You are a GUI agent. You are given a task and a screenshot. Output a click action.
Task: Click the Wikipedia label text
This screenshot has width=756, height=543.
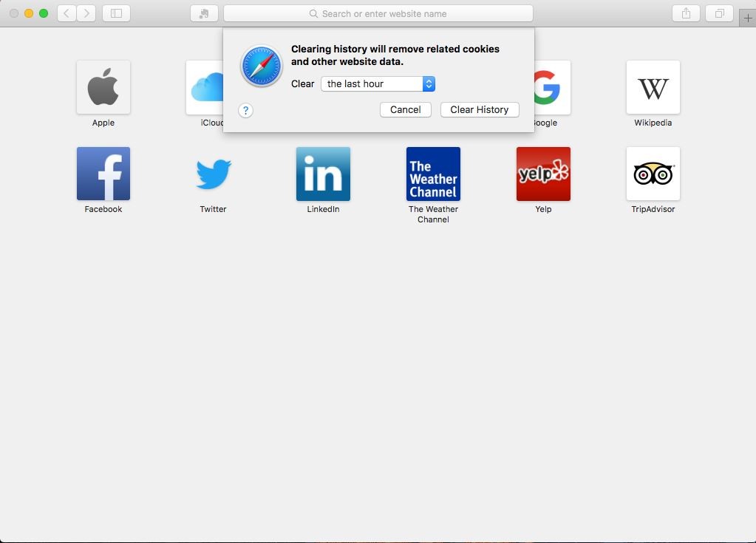click(653, 123)
